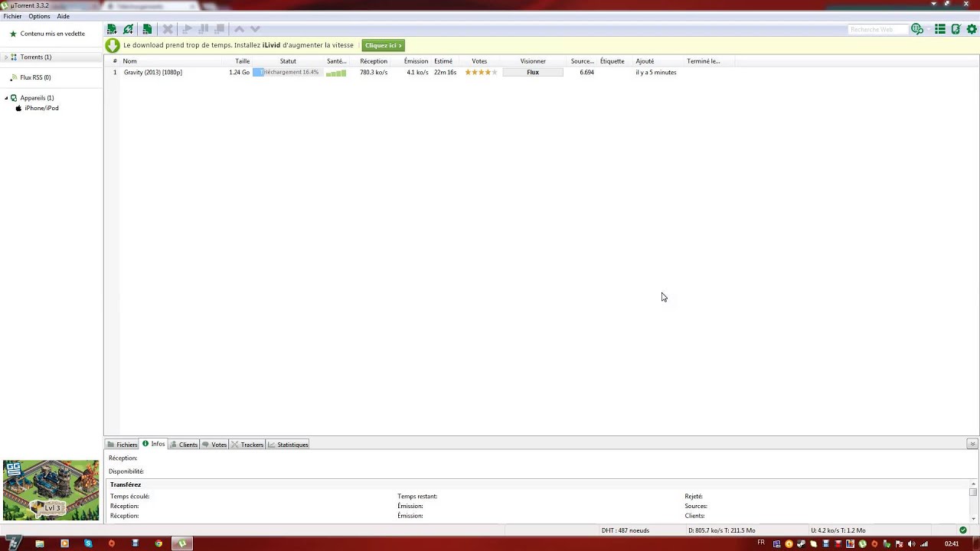Click the green download arrow banner icon
Viewport: 980px width, 551px height.
pyautogui.click(x=113, y=45)
